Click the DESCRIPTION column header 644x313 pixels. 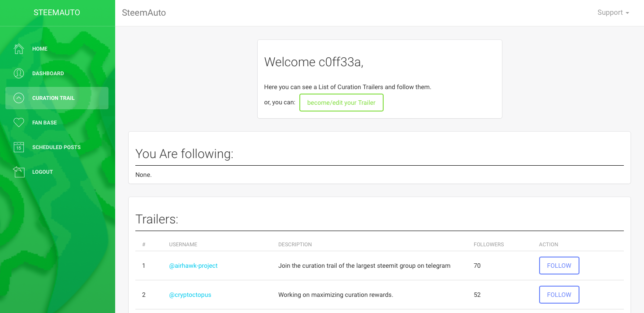coord(295,244)
